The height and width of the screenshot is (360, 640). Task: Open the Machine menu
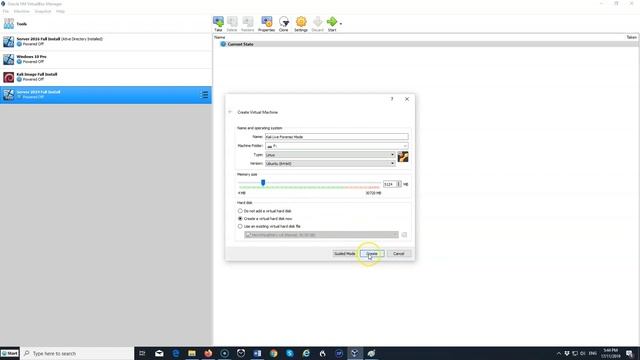click(x=22, y=11)
